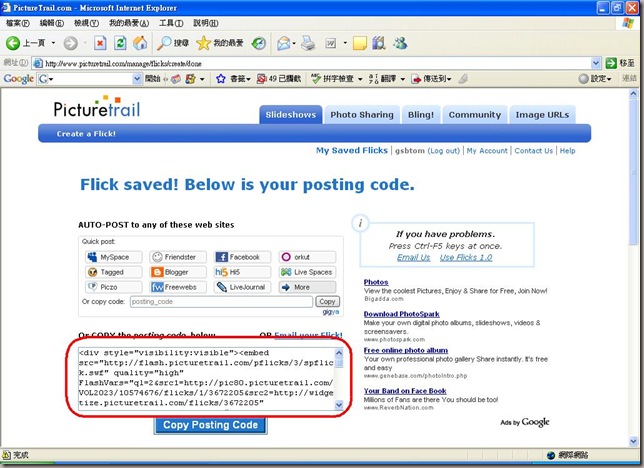This screenshot has width=644, height=468.
Task: Open the My Saved Flicks link
Action: (352, 150)
